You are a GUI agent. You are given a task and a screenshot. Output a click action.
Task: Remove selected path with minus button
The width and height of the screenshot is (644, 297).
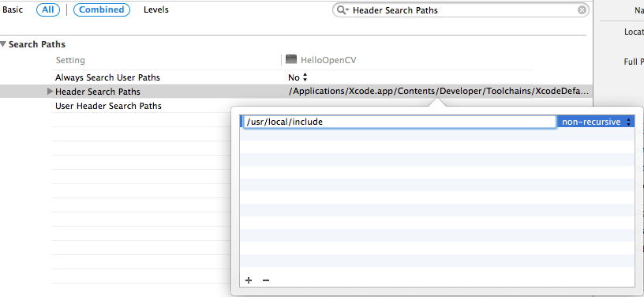pos(266,280)
